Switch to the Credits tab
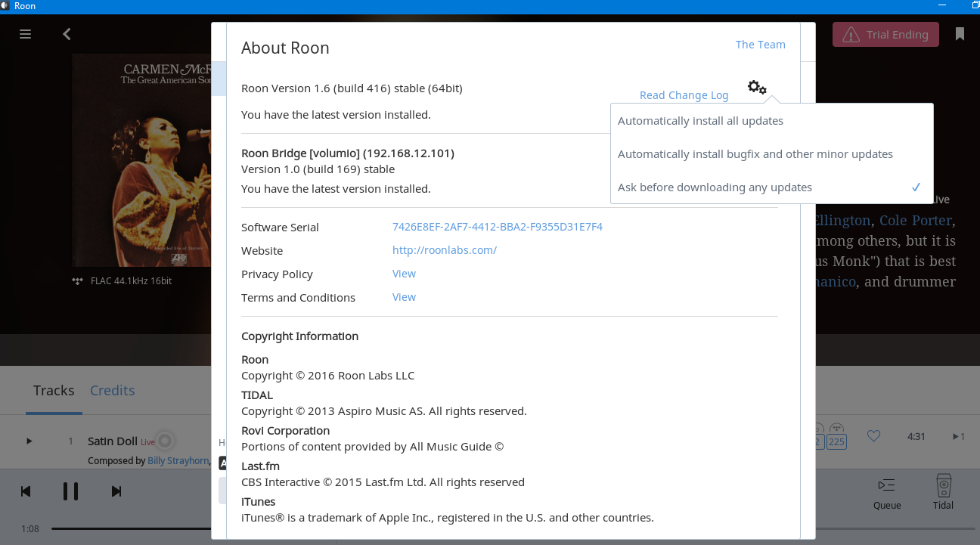The width and height of the screenshot is (980, 545). coord(112,391)
